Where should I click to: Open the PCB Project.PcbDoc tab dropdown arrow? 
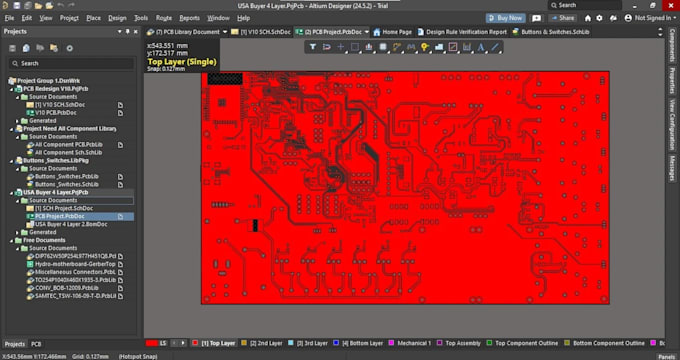366,32
